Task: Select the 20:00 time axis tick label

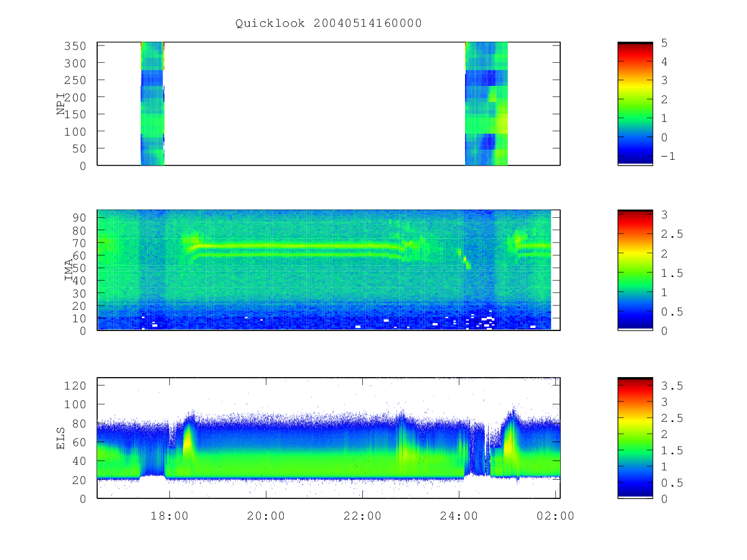Action: pyautogui.click(x=266, y=516)
